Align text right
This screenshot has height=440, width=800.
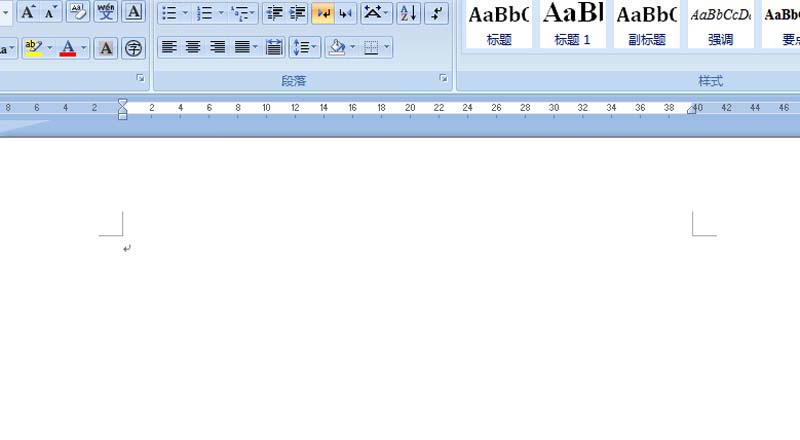[217, 47]
